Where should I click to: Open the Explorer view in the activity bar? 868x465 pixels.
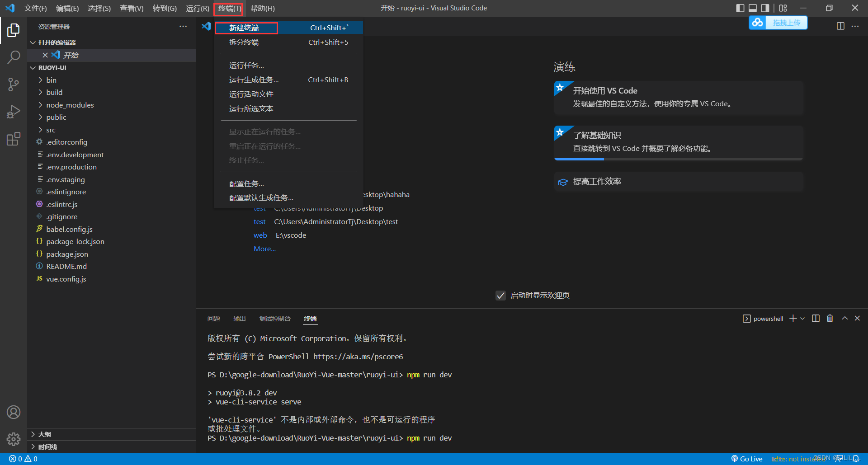click(14, 30)
